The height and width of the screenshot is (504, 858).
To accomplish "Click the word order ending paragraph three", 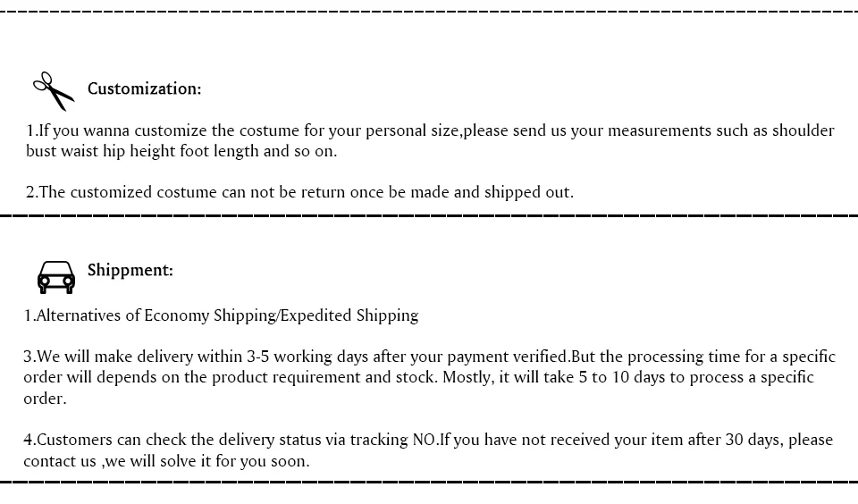I will (x=45, y=399).
